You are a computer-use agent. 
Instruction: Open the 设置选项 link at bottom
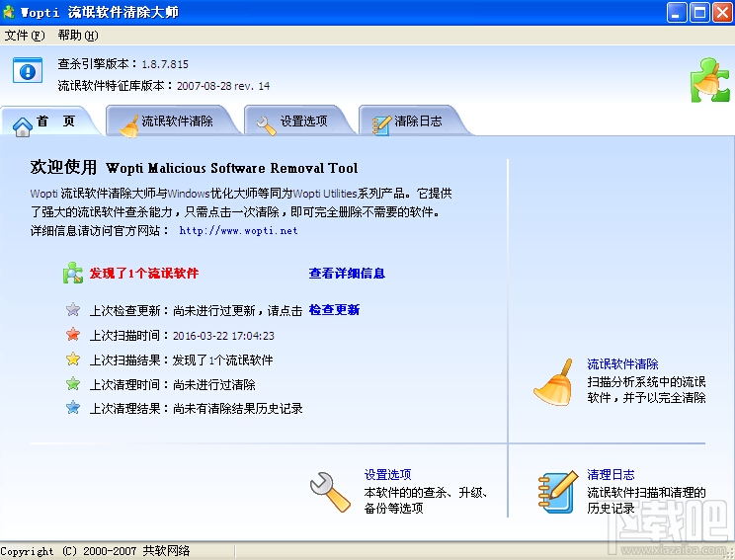click(x=387, y=474)
